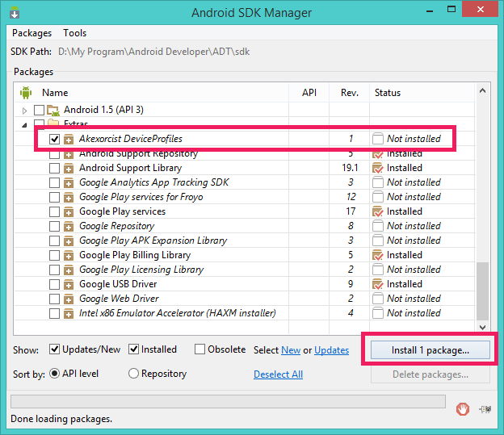Click 'Done loading packages.' status text
504x435 pixels.
61,419
